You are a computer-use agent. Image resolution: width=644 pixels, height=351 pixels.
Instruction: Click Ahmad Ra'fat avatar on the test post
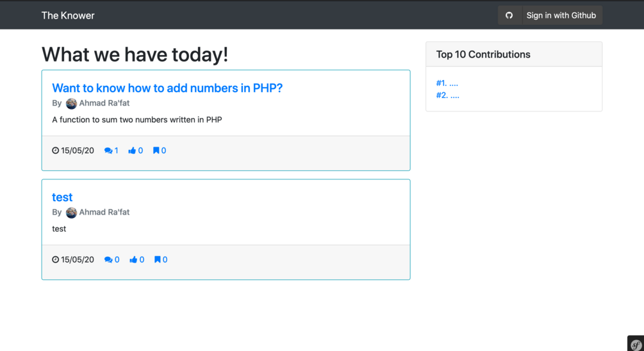click(x=71, y=213)
